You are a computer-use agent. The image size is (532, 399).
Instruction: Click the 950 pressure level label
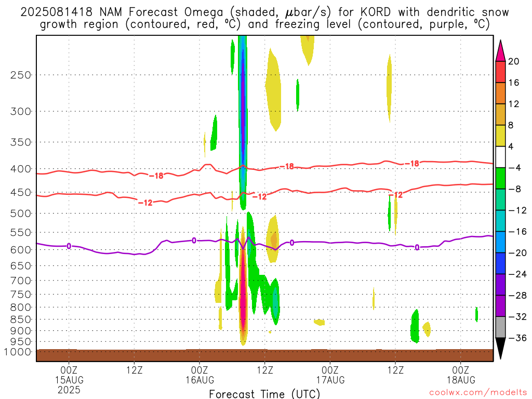coord(21,342)
